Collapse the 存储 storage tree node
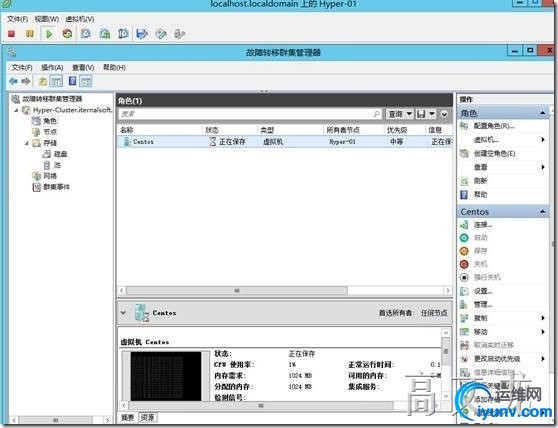 point(27,143)
